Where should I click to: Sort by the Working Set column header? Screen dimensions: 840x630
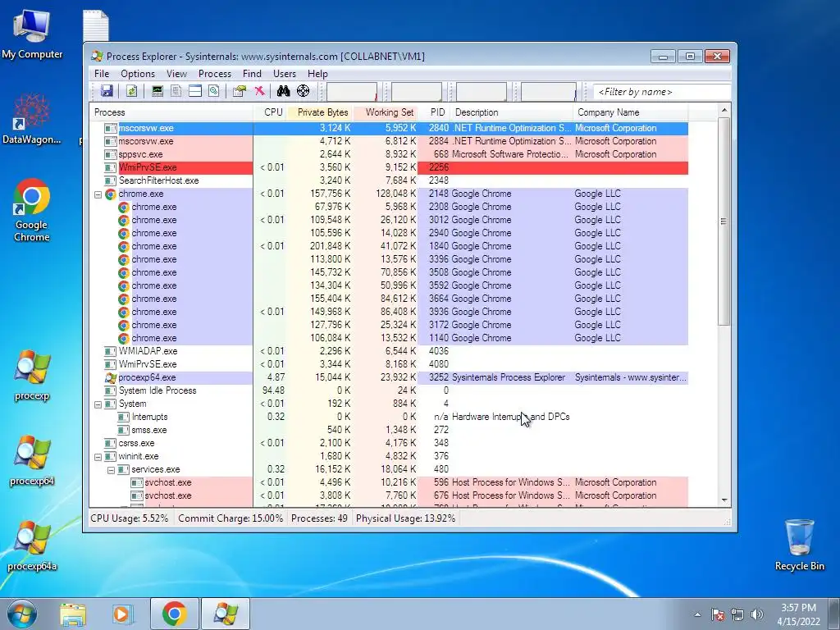tap(386, 112)
